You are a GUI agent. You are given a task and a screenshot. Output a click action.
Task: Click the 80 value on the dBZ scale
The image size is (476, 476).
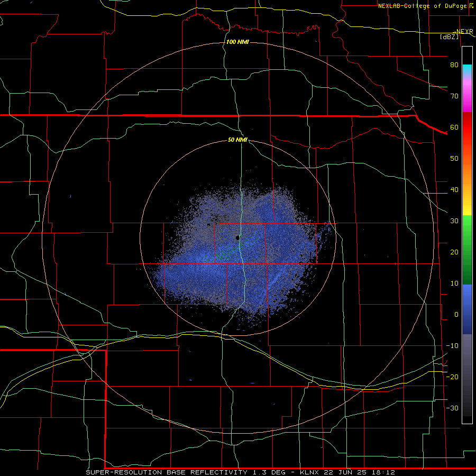tap(454, 65)
